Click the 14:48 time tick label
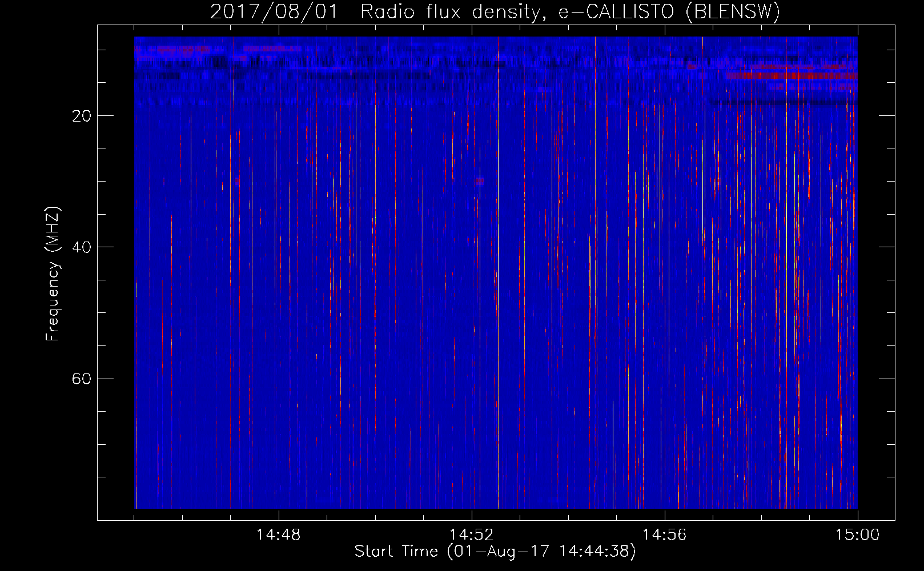Screen dimensions: 924x571 pyautogui.click(x=278, y=535)
